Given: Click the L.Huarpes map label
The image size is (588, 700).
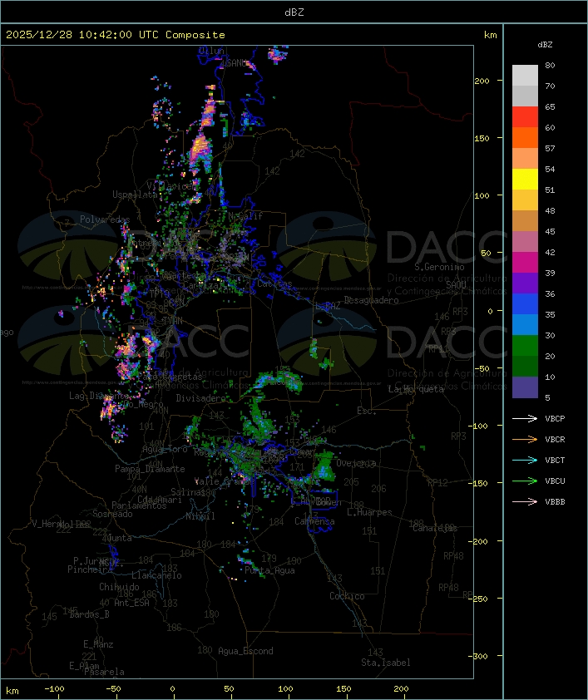Looking at the screenshot, I should 369,512.
